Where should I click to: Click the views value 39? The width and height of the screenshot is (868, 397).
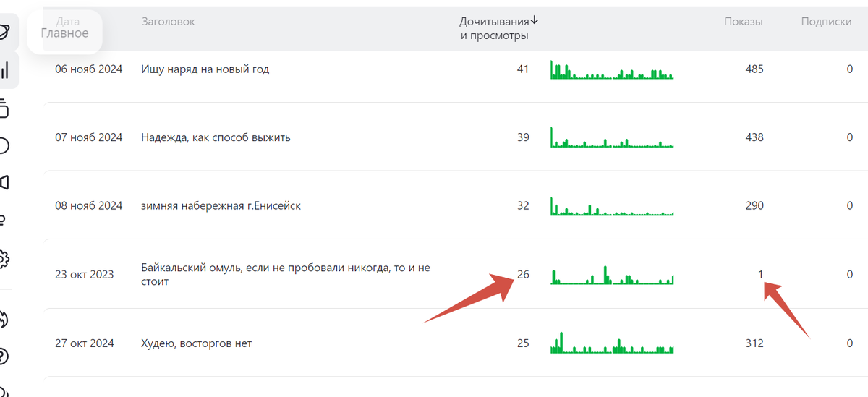point(523,137)
